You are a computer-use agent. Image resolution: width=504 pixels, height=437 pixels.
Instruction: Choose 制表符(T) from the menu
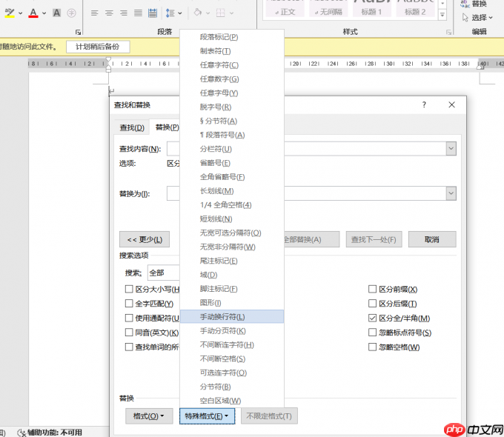[x=232, y=51]
